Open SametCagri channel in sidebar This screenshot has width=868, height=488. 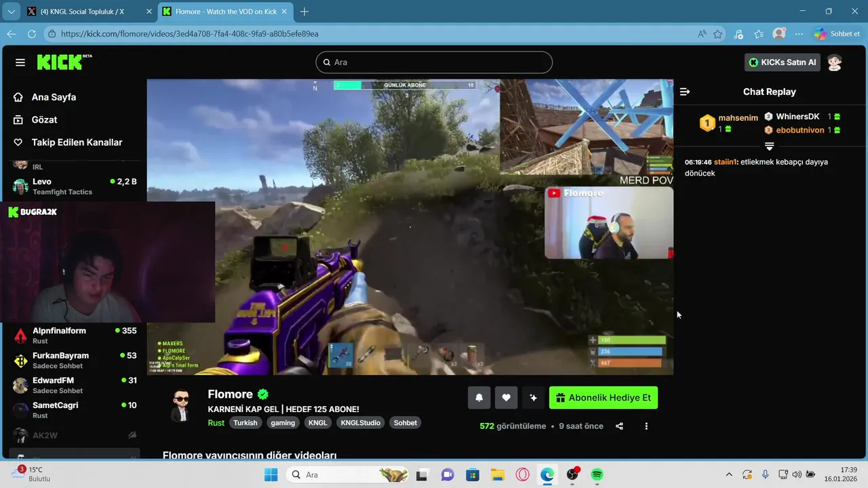(75, 409)
